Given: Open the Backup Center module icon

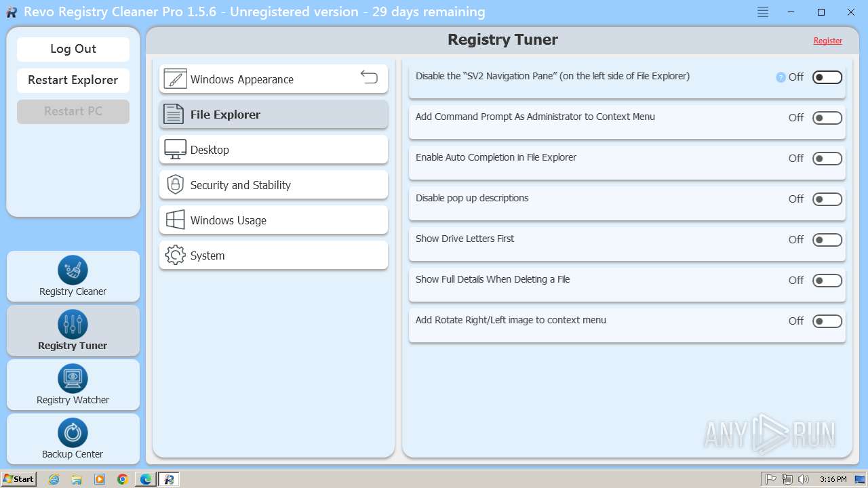Looking at the screenshot, I should coord(73,433).
